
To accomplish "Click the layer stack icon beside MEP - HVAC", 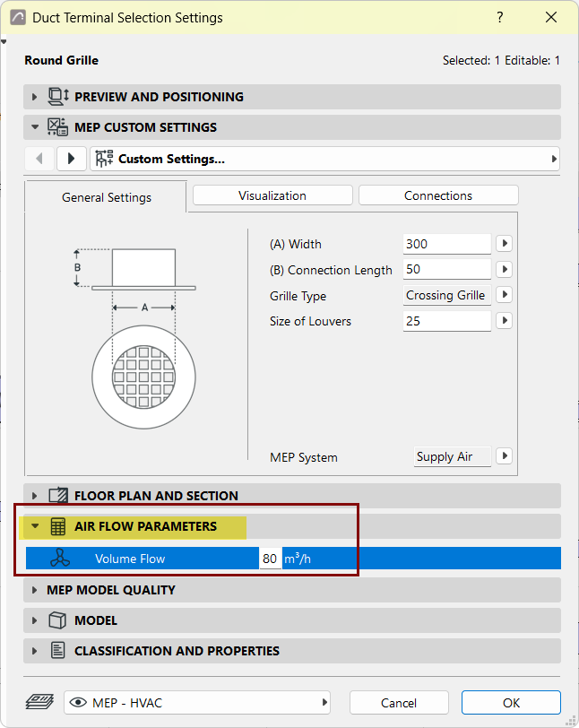I will [39, 702].
